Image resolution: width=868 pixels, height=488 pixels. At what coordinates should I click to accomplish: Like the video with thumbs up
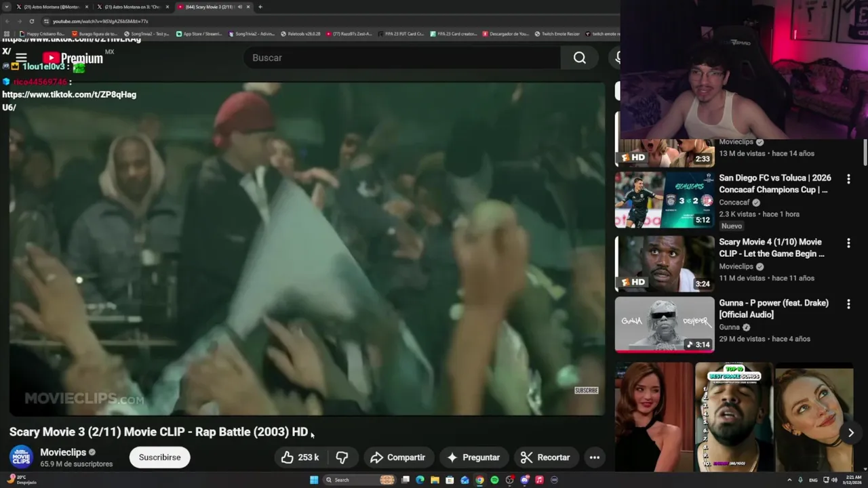tap(299, 457)
